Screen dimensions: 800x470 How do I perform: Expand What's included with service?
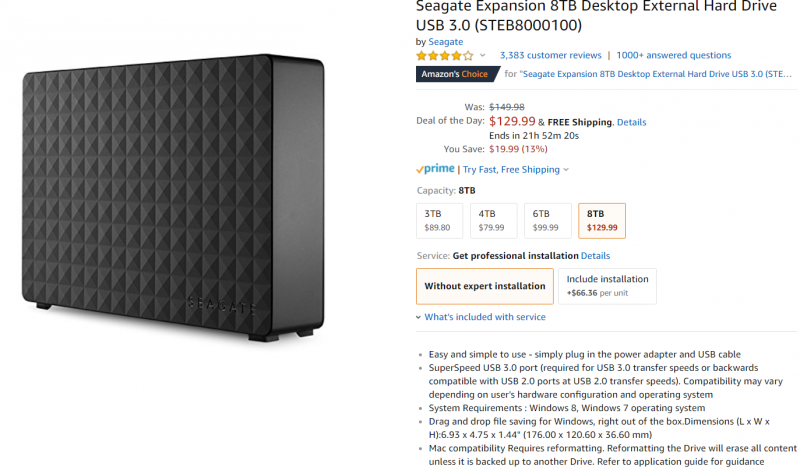coord(484,317)
